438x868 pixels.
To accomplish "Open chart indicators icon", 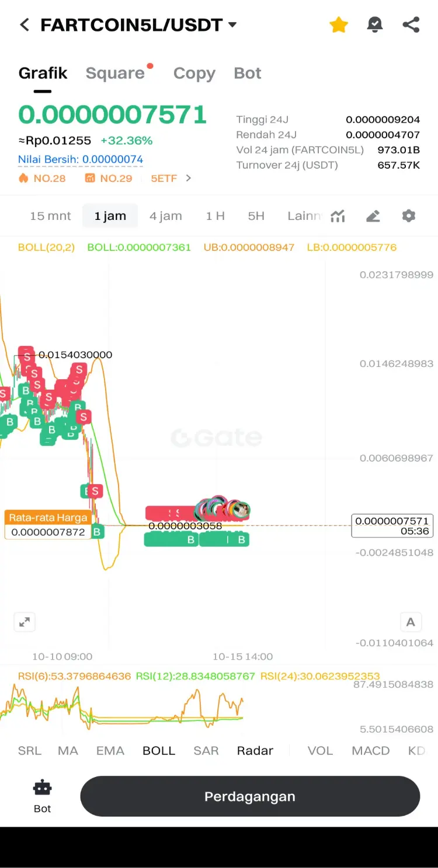I will 338,216.
